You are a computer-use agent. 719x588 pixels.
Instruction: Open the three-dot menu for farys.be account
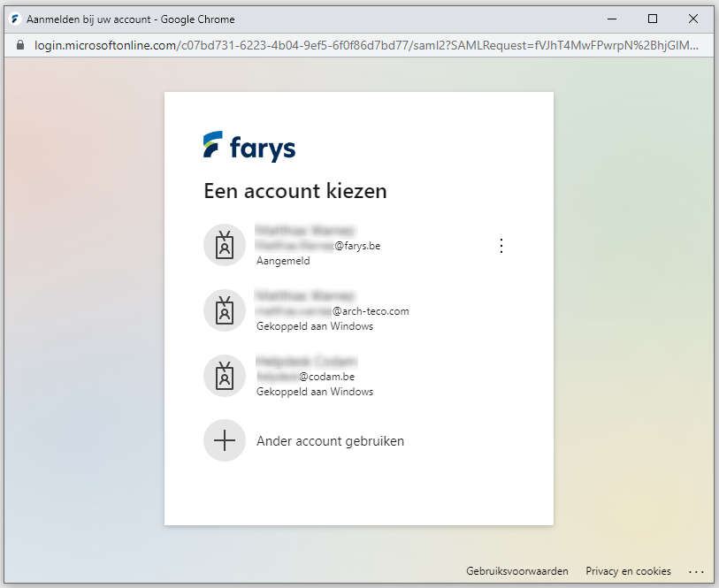tap(501, 246)
